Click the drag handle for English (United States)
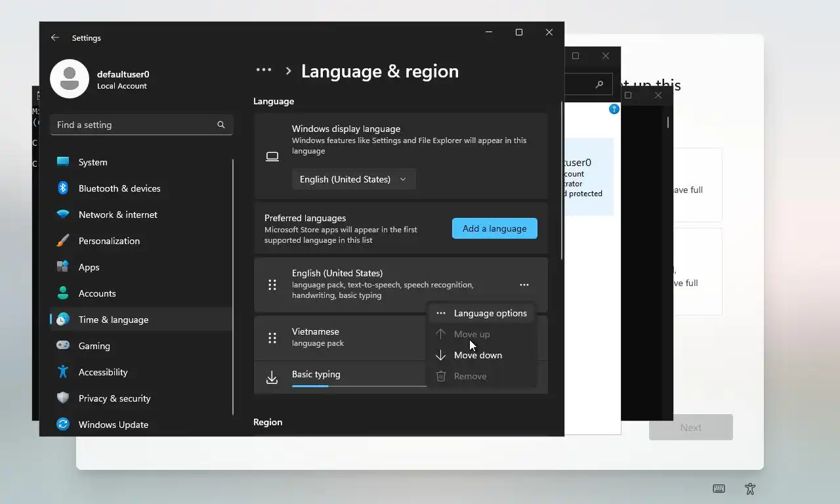Viewport: 840px width, 504px height. coord(272,285)
